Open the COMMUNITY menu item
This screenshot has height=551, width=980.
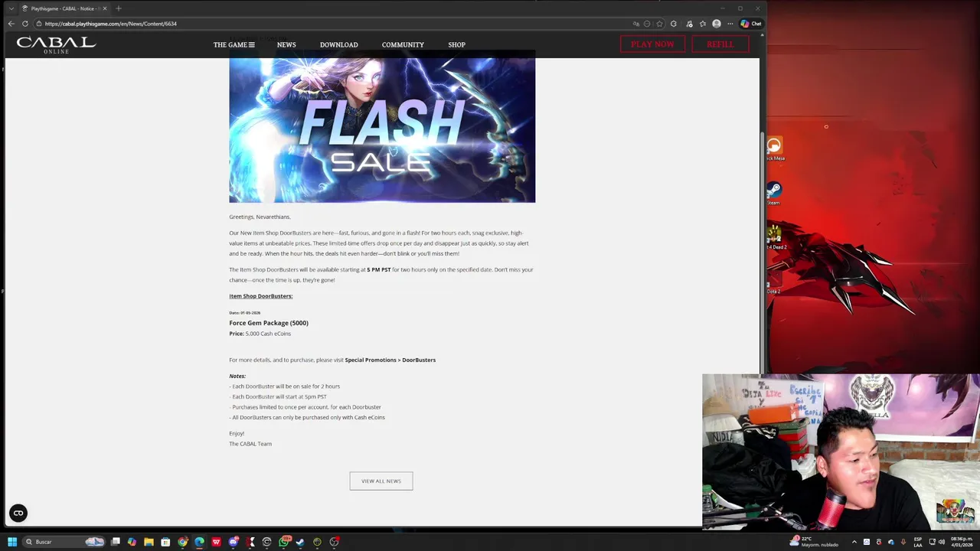click(403, 44)
